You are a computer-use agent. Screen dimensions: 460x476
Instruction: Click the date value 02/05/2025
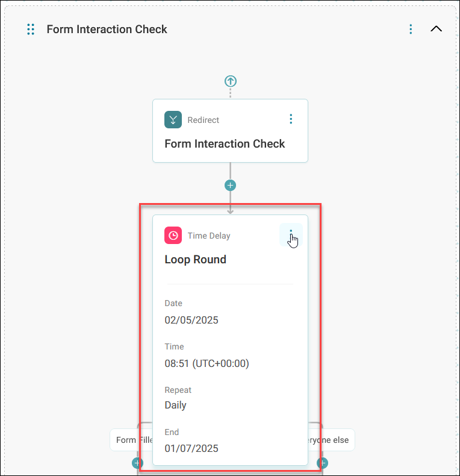[x=191, y=321]
